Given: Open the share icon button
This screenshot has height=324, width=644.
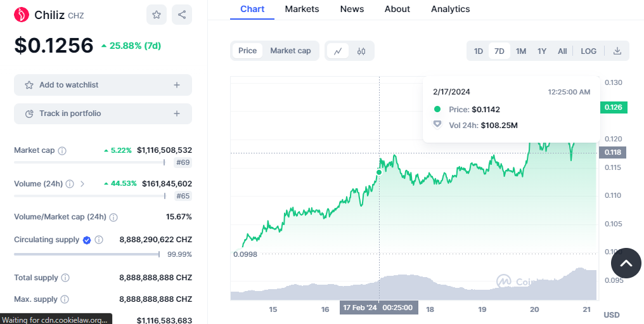Looking at the screenshot, I should click(182, 15).
